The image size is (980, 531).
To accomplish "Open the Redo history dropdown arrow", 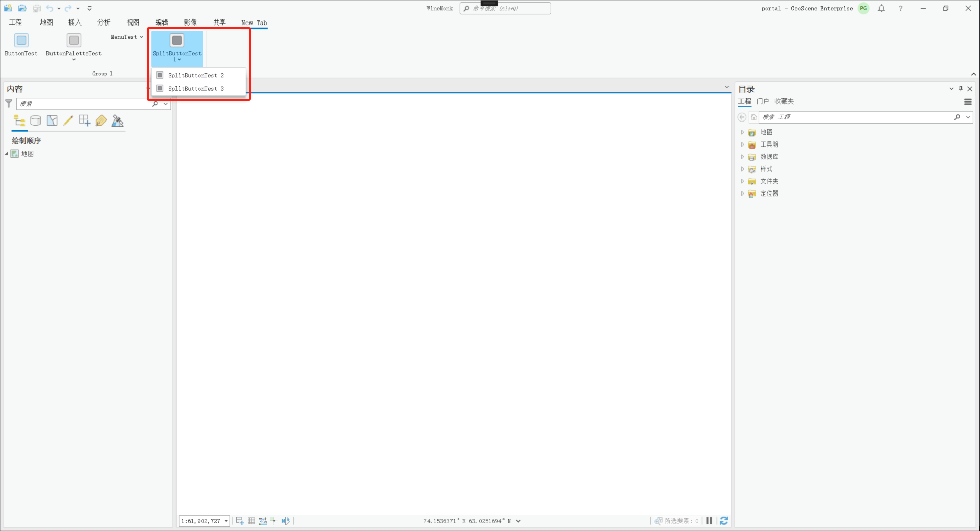I will [x=78, y=8].
